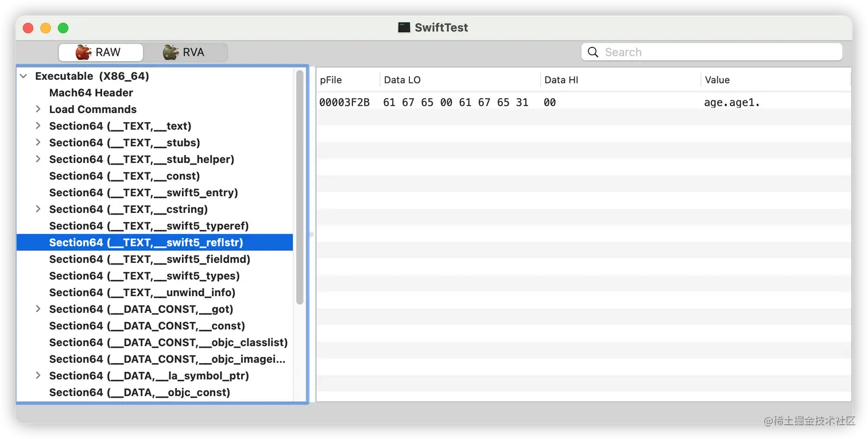Click the Data HI column header

tap(621, 80)
